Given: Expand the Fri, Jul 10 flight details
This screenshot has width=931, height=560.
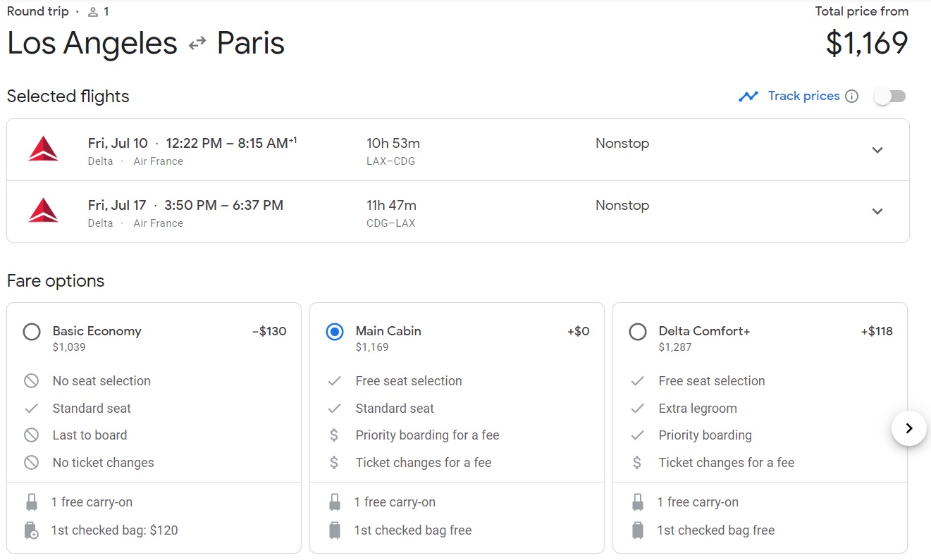Looking at the screenshot, I should (x=877, y=150).
